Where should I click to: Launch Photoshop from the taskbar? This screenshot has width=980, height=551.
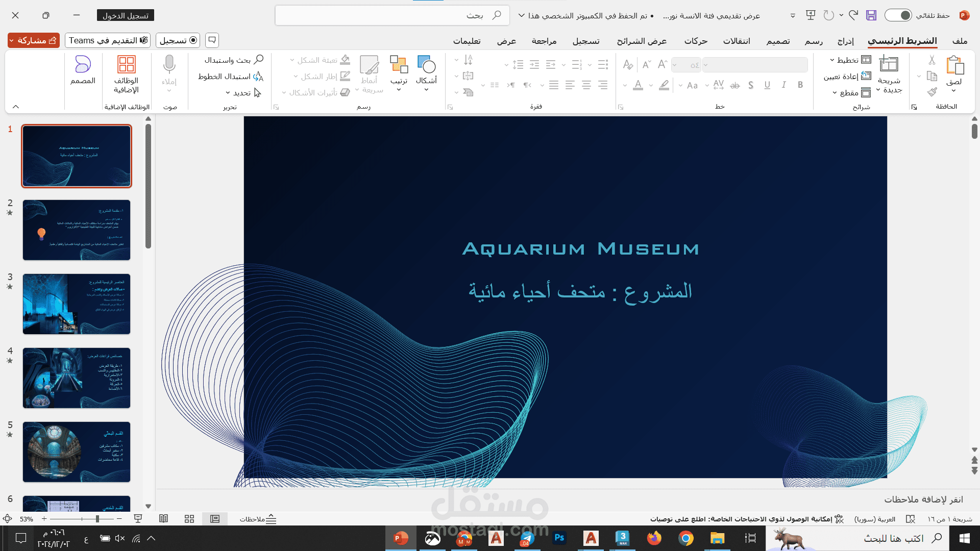559,538
